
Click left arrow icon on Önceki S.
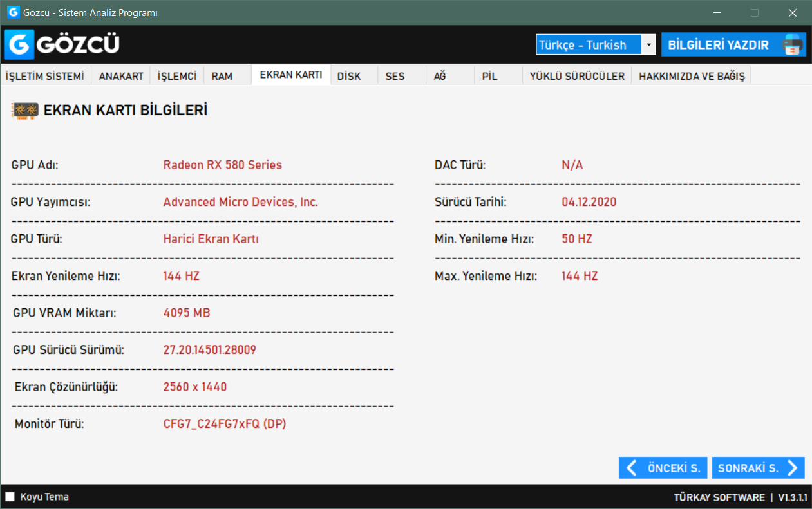(632, 468)
